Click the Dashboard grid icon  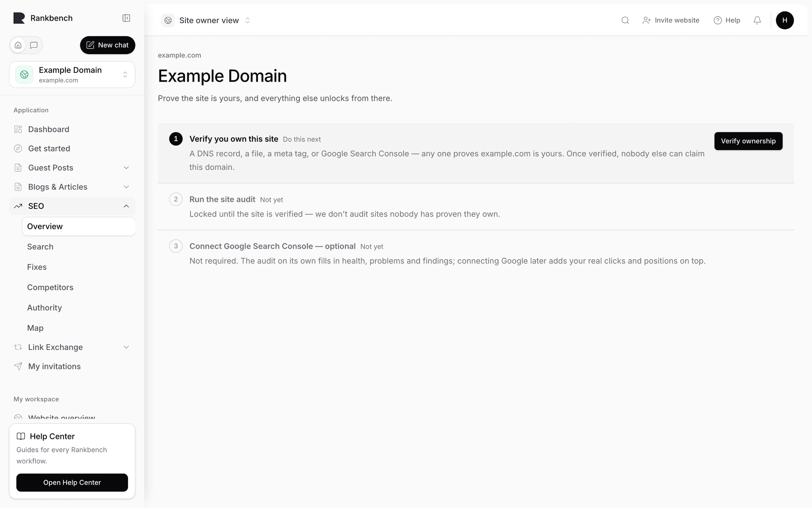pos(18,129)
